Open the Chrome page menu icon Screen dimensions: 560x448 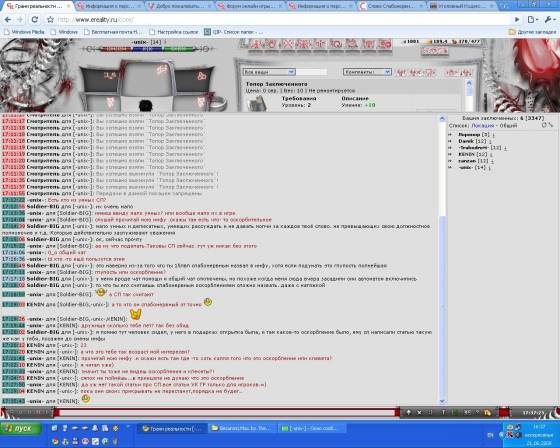(x=532, y=20)
